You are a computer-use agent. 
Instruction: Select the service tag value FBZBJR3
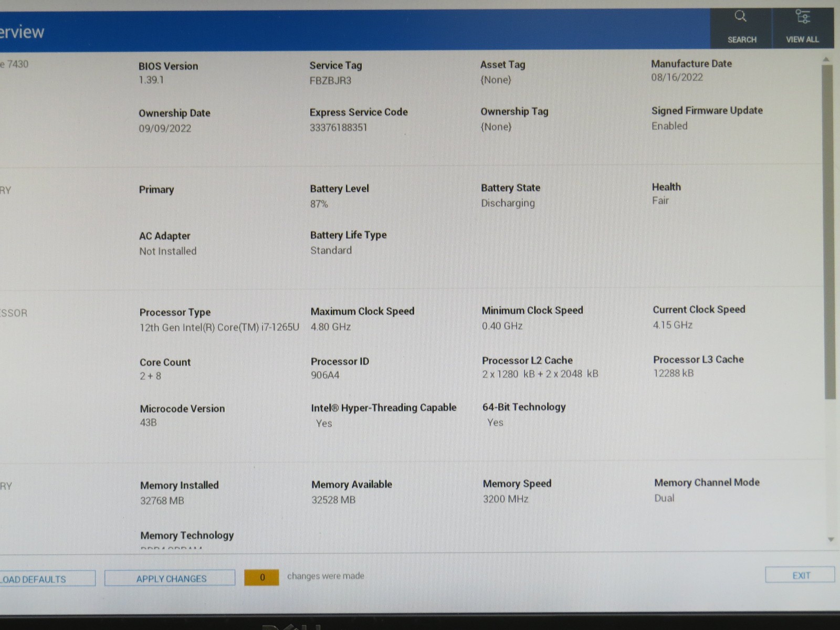[330, 81]
